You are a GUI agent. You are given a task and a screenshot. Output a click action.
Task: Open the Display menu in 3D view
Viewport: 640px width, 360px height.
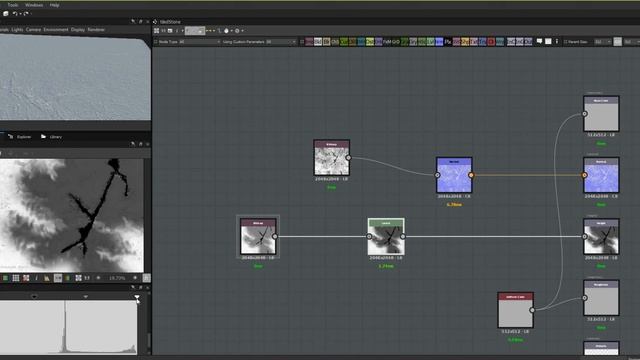coord(78,30)
